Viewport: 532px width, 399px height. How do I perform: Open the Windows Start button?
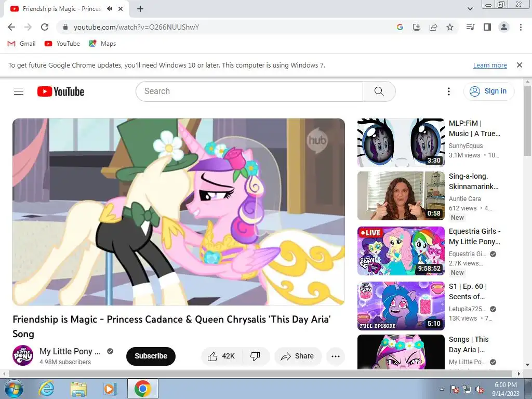[14, 389]
